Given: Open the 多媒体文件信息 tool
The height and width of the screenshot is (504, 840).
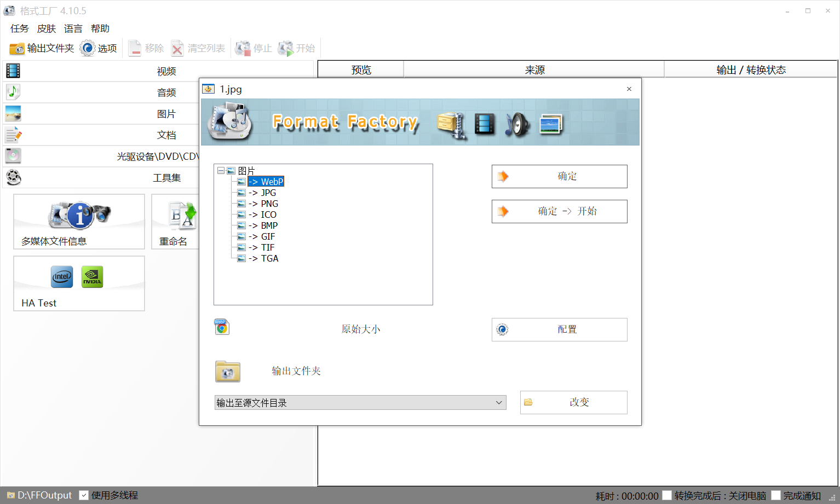Looking at the screenshot, I should pos(79,222).
